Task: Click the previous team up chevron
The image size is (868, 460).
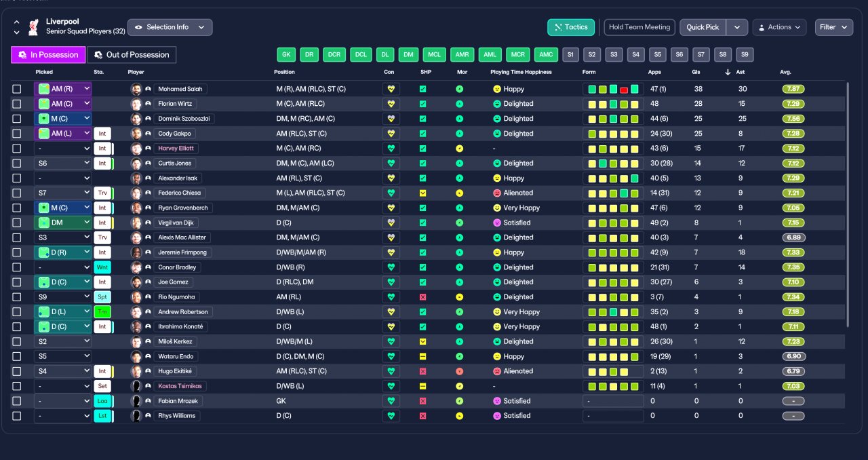Action: [17, 22]
